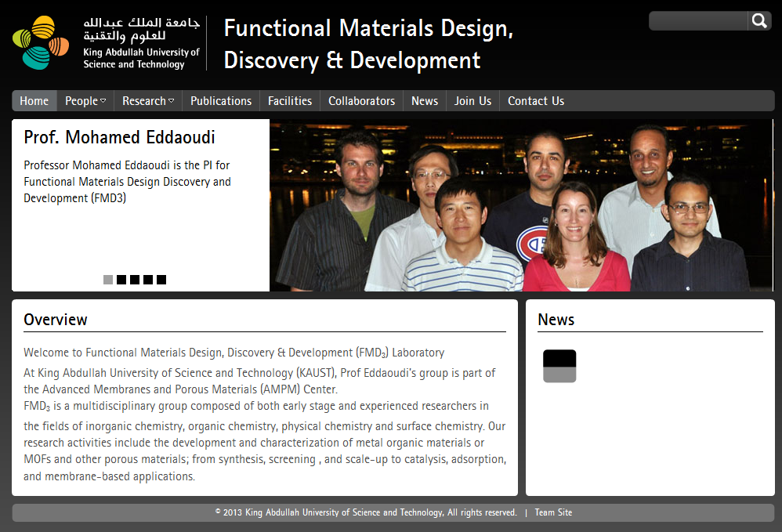Click inside the search text field

[x=697, y=21]
